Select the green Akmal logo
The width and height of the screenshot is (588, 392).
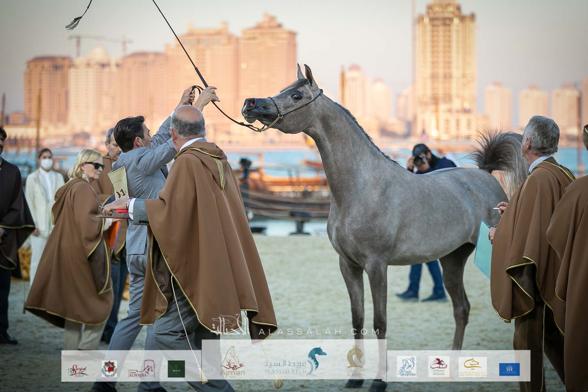[x=176, y=369]
